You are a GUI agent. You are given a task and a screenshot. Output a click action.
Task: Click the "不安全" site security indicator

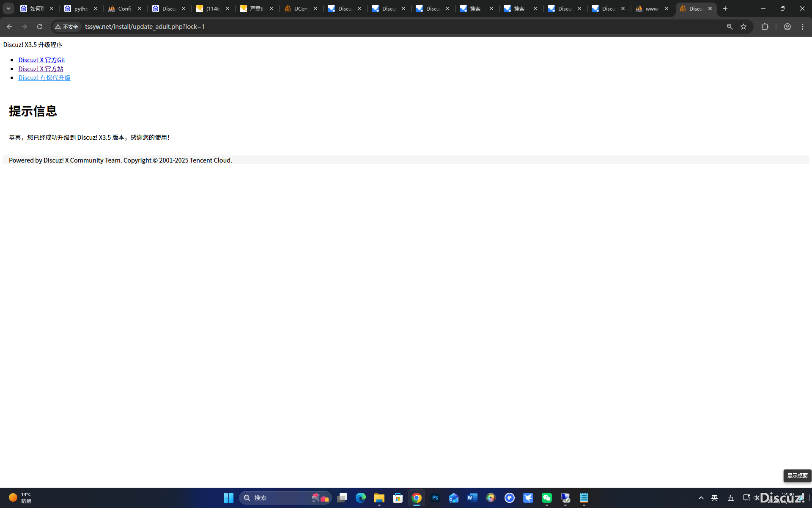coord(67,27)
